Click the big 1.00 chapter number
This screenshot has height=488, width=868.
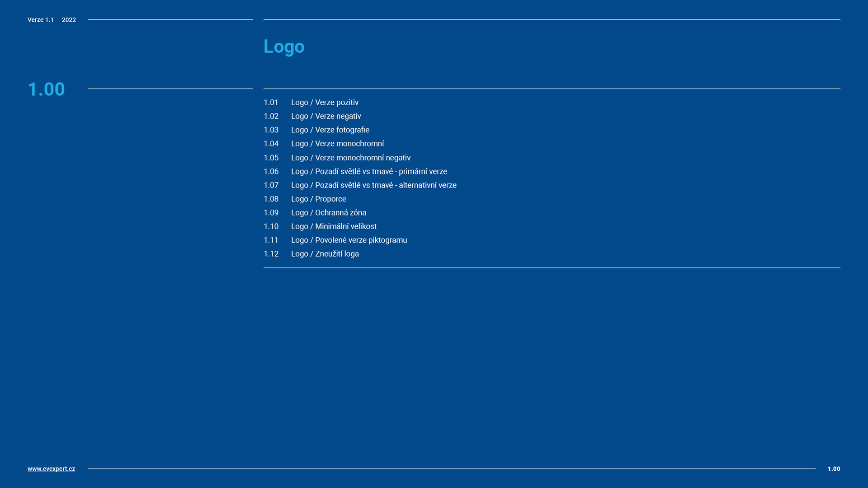(x=46, y=89)
